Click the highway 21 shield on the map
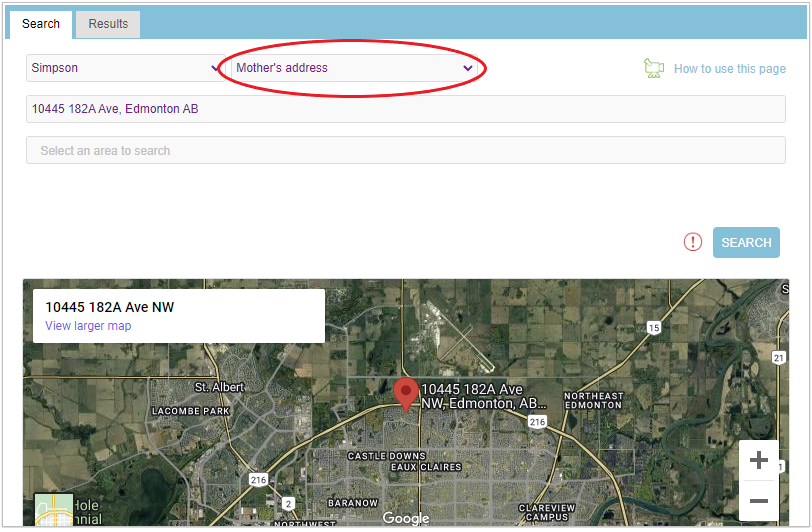Image resolution: width=812 pixels, height=532 pixels. tap(779, 357)
